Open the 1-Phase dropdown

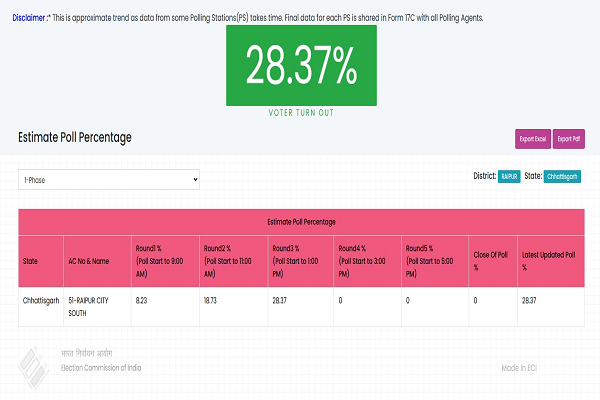(109, 180)
